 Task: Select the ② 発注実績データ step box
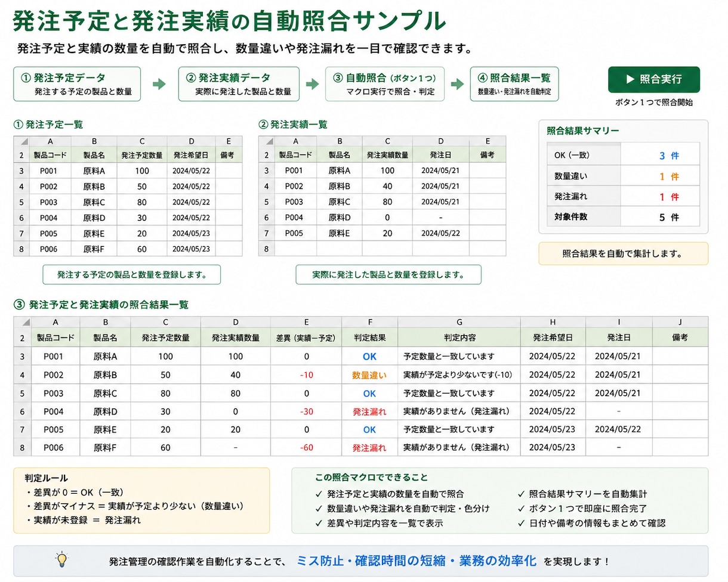tap(239, 83)
